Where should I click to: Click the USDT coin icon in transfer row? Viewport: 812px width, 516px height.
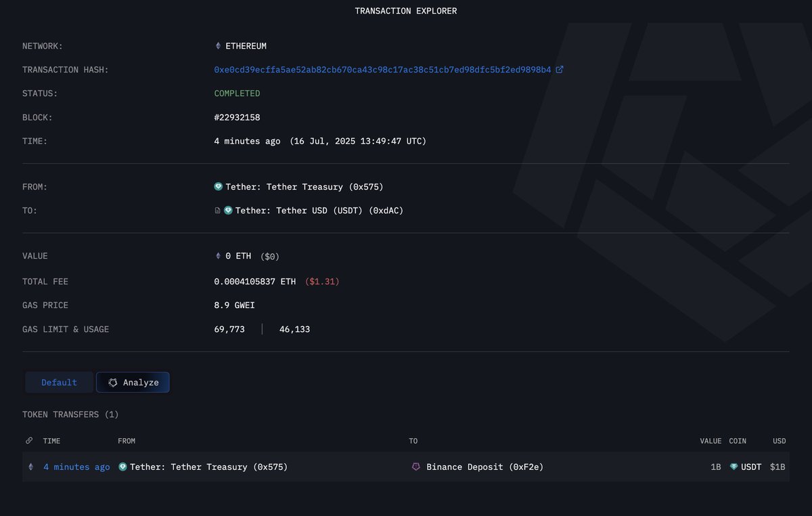pyautogui.click(x=734, y=467)
